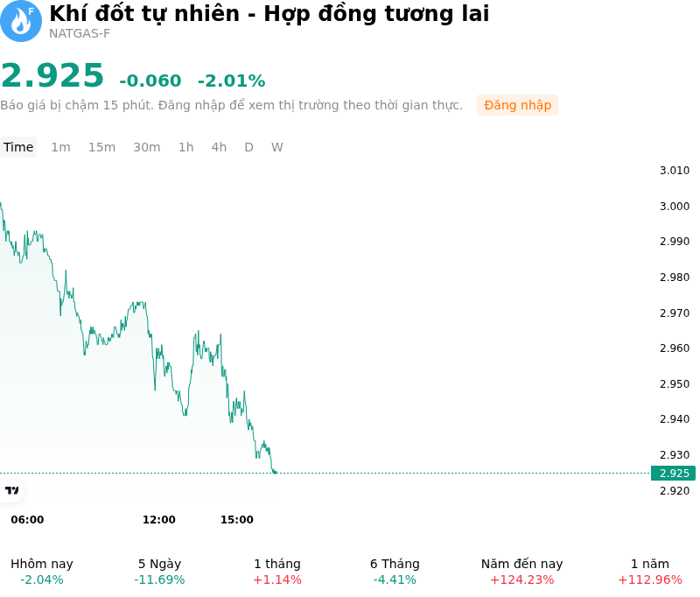Open the TradingView logo icon
The width and height of the screenshot is (700, 597).
click(x=11, y=490)
